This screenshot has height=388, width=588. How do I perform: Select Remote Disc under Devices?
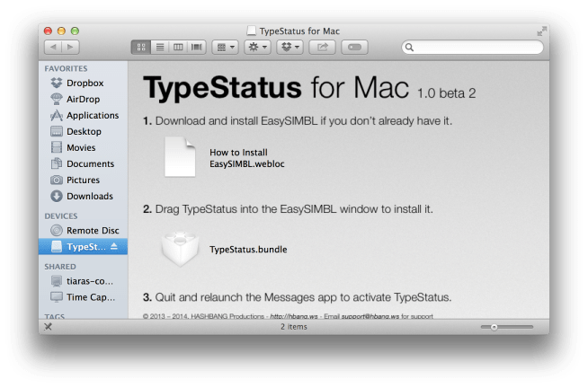pos(93,230)
